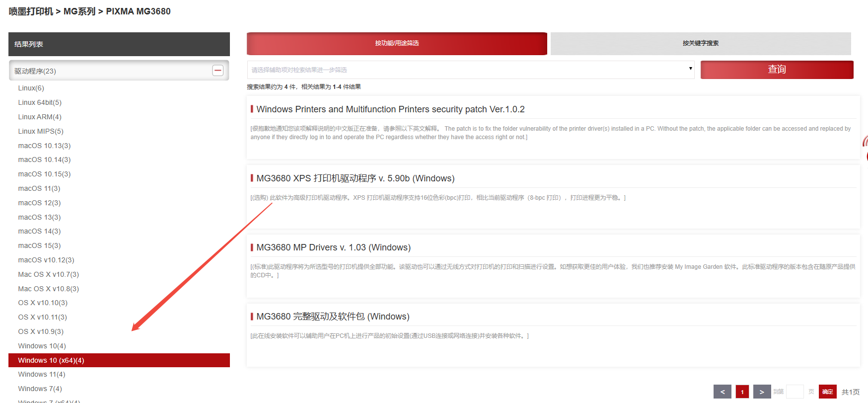Image resolution: width=868 pixels, height=403 pixels.
Task: Go to previous results page arrow
Action: [x=723, y=392]
